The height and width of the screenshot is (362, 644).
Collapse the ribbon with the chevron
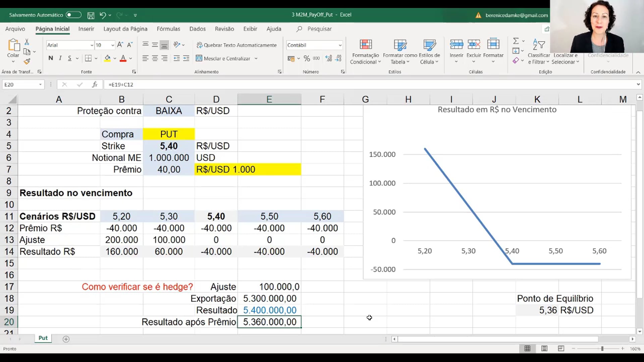click(638, 72)
